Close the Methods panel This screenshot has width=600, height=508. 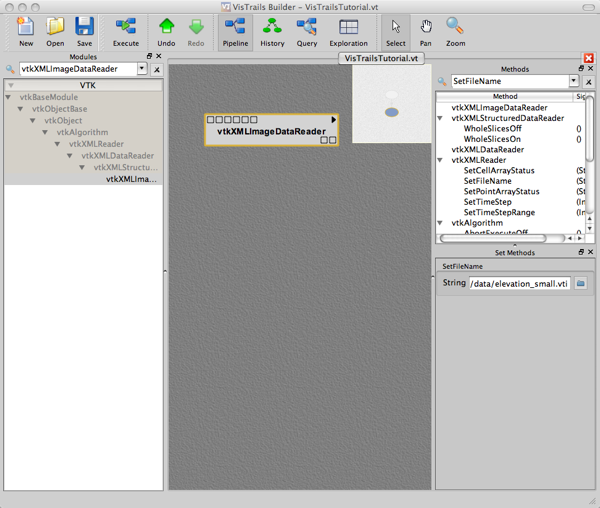point(590,68)
